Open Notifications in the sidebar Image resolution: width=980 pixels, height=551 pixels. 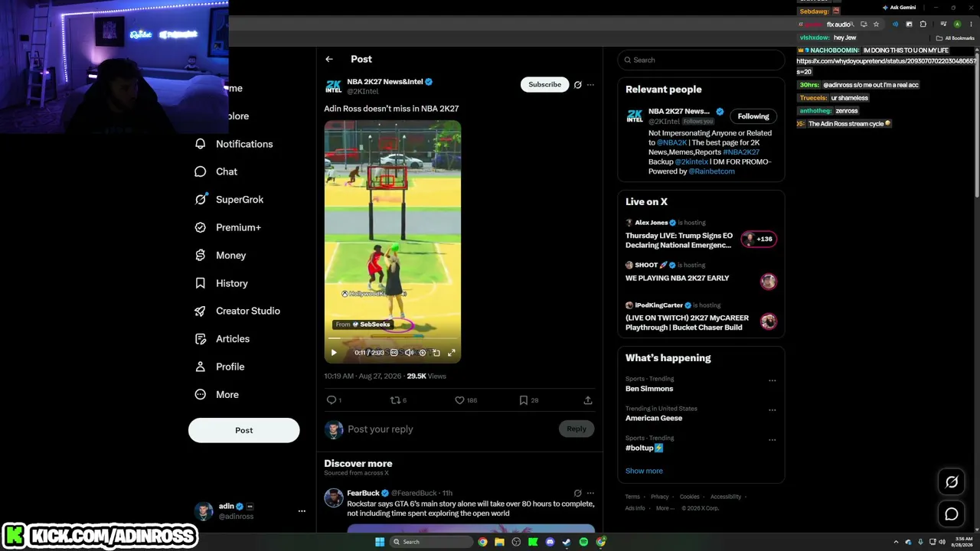234,144
